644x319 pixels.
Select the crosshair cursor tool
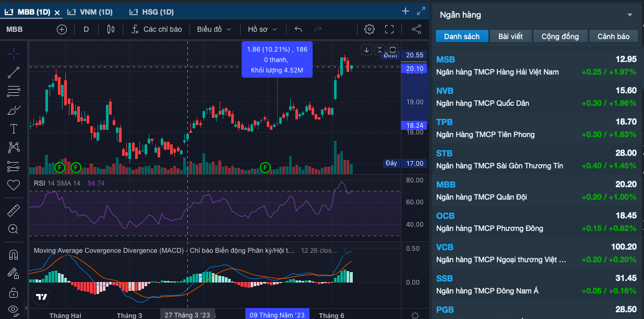click(x=14, y=53)
